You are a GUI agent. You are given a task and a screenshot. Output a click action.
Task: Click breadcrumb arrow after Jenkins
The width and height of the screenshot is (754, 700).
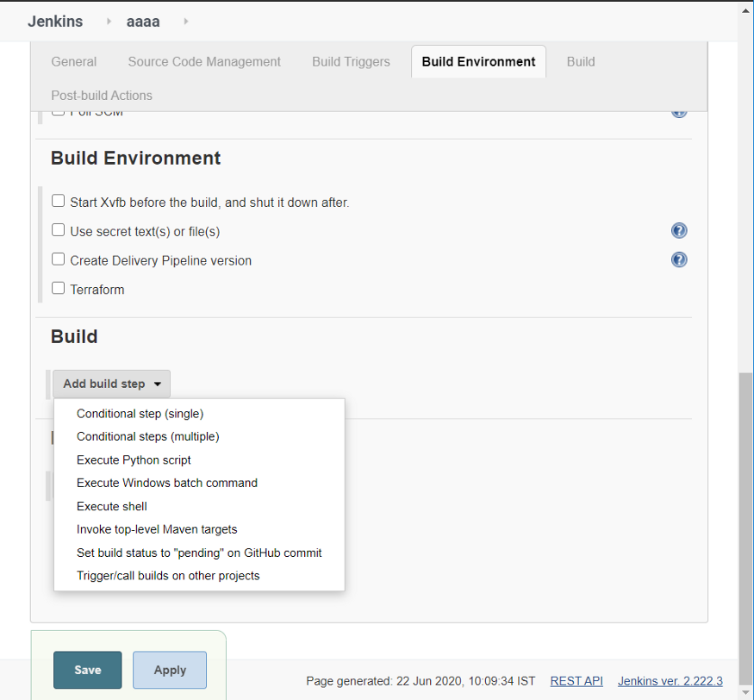109,22
